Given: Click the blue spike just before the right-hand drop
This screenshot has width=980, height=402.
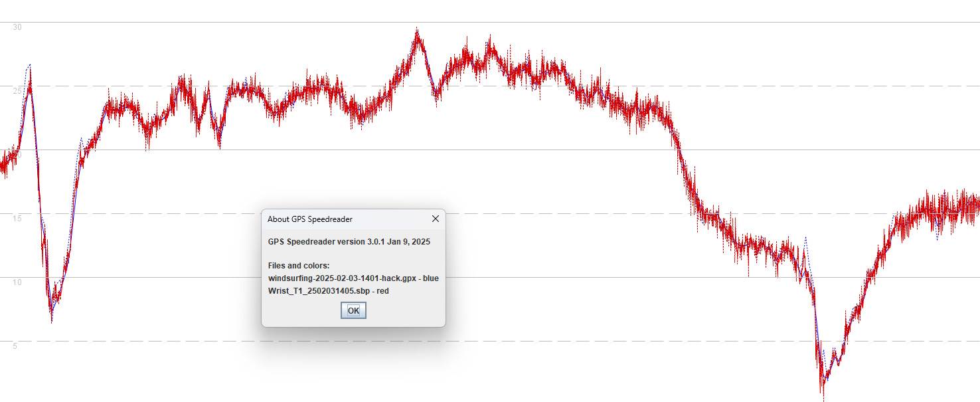Looking at the screenshot, I should (805, 238).
